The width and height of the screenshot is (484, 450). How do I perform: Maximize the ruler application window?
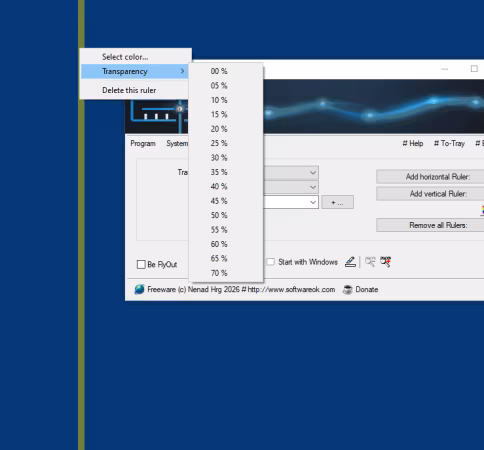click(474, 69)
